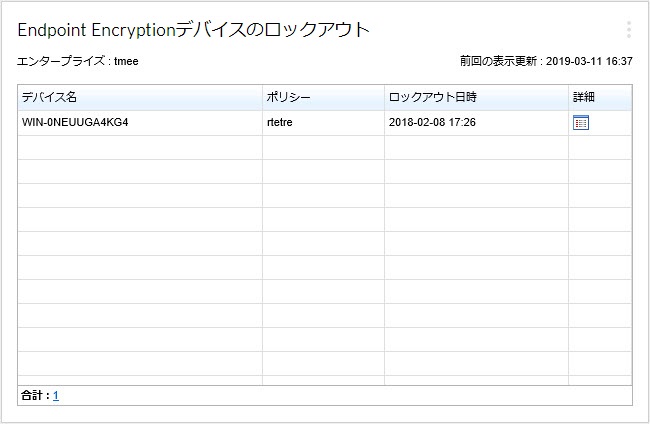This screenshot has height=424, width=650.
Task: Click empty lockout date cell in second row
Action: point(475,147)
